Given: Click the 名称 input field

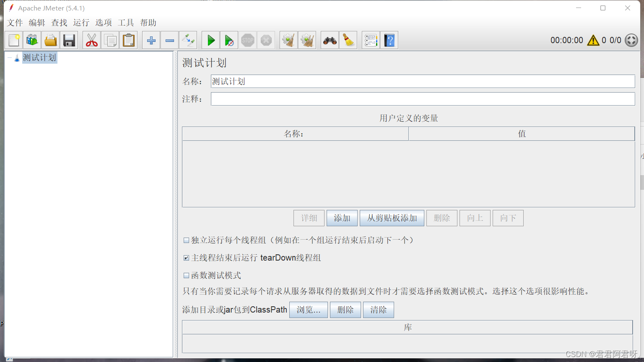Looking at the screenshot, I should pos(423,81).
